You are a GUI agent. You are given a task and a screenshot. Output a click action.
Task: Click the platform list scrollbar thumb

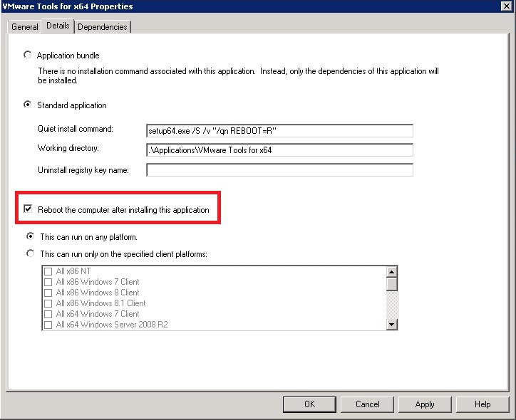pos(391,284)
